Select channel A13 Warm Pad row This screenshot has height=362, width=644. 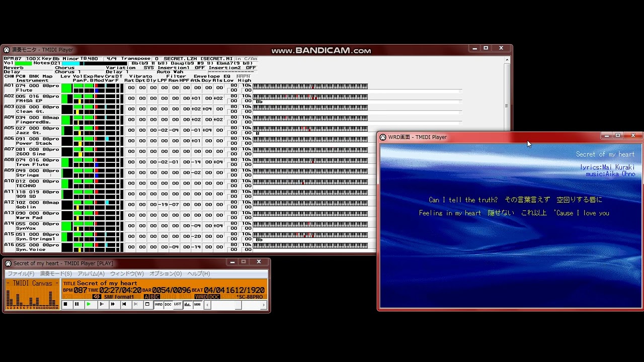click(x=186, y=215)
